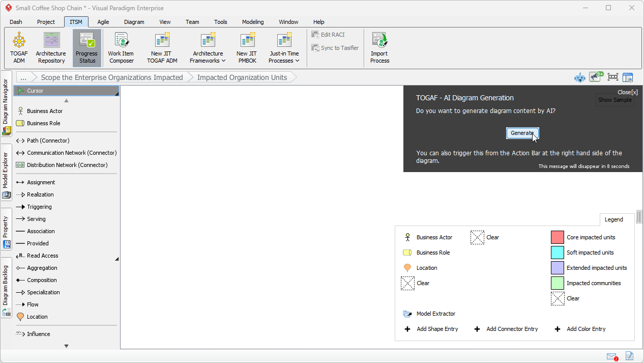The height and width of the screenshot is (363, 644).
Task: Switch to the Model Explorer side tab
Action: tap(6, 168)
